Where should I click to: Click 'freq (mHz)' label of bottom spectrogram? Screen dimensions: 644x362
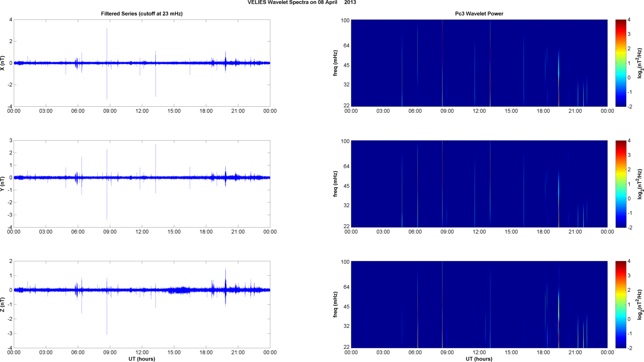tap(336, 305)
